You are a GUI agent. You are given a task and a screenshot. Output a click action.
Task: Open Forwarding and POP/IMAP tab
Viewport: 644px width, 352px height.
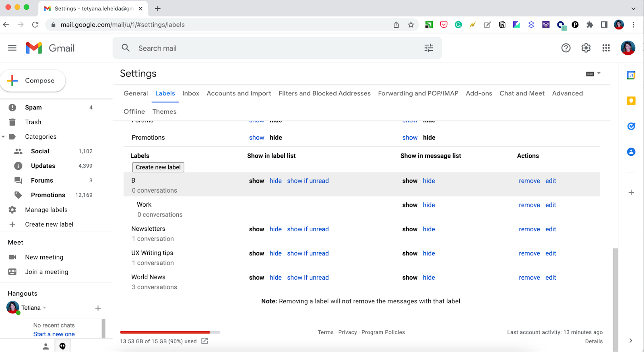418,93
